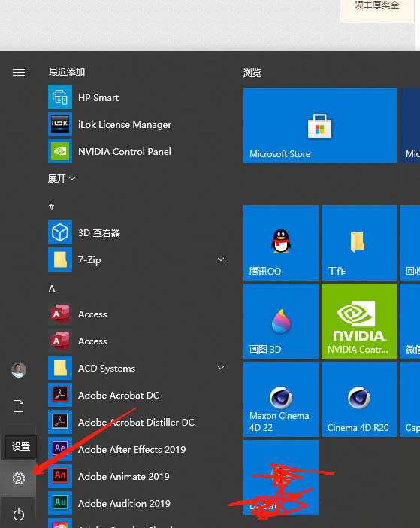Viewport: 420px width, 528px height.
Task: Open NVIDIA Control Panel list entry
Action: pos(125,151)
